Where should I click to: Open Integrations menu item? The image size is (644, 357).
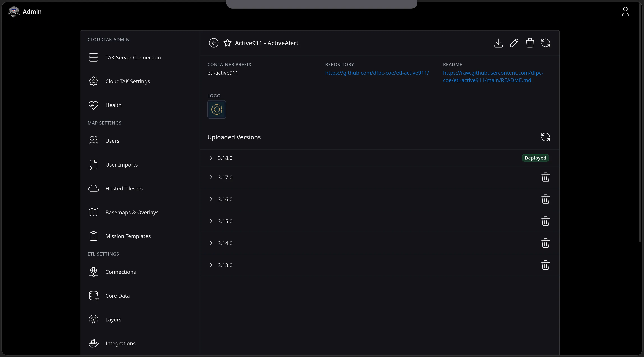click(x=140, y=344)
